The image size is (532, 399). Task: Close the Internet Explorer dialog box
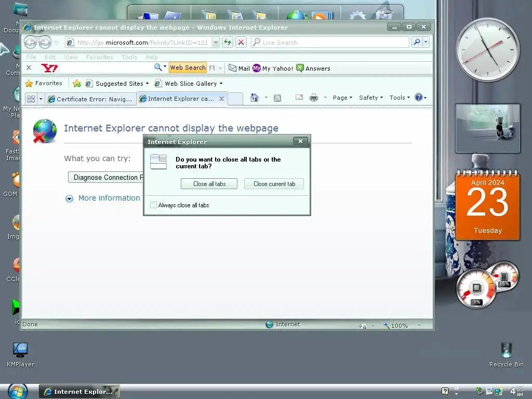pyautogui.click(x=300, y=141)
